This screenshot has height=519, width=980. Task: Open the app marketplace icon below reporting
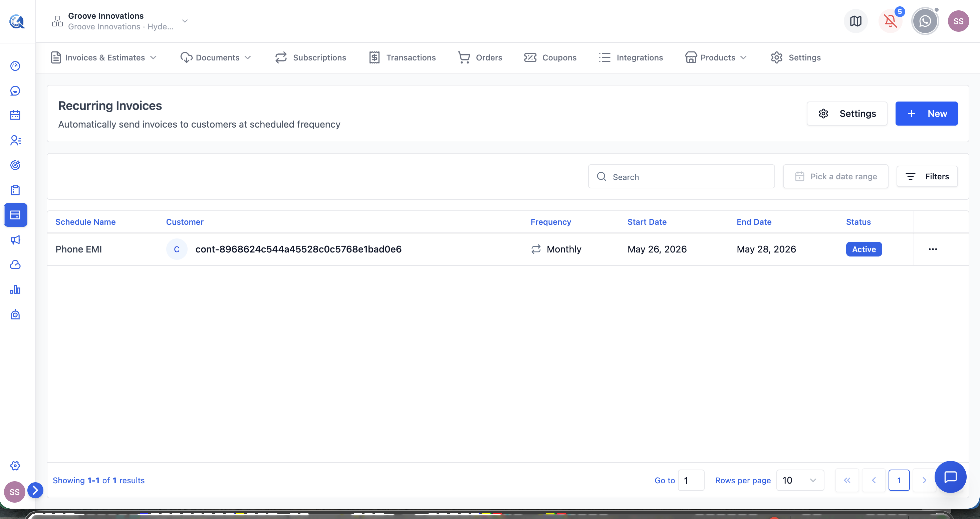(15, 315)
